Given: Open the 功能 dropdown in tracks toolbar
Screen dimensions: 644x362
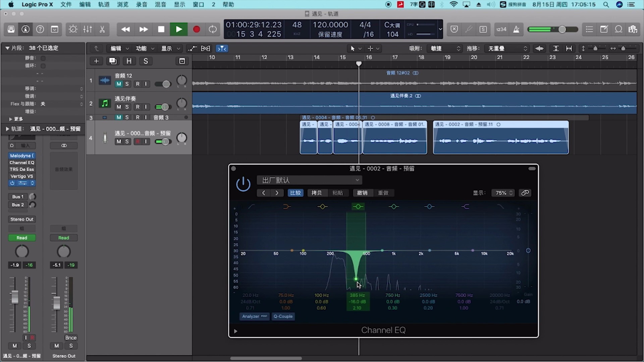Looking at the screenshot, I should tap(145, 49).
